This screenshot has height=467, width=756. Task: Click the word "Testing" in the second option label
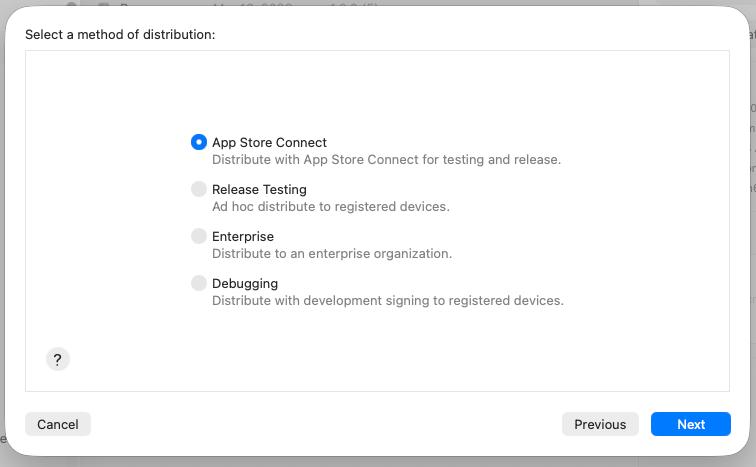click(x=284, y=189)
